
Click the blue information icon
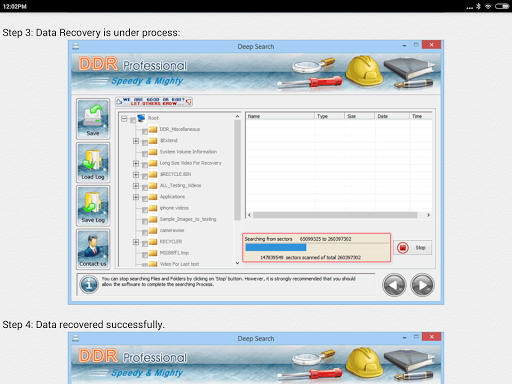click(89, 284)
